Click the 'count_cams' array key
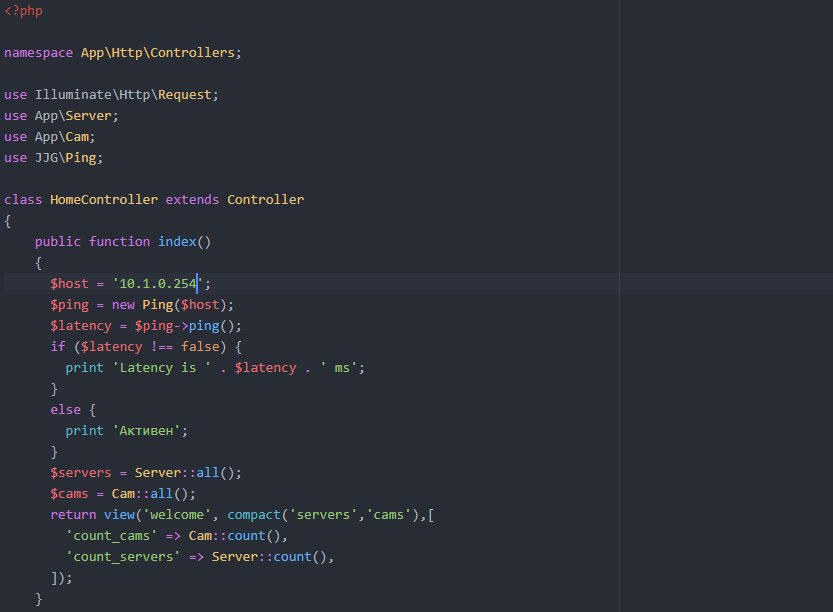833x612 pixels. click(x=112, y=536)
